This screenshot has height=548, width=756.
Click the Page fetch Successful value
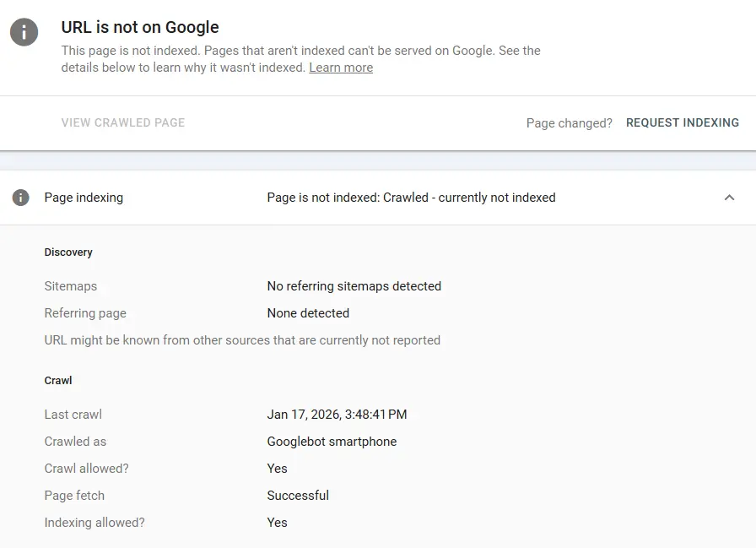click(x=298, y=496)
